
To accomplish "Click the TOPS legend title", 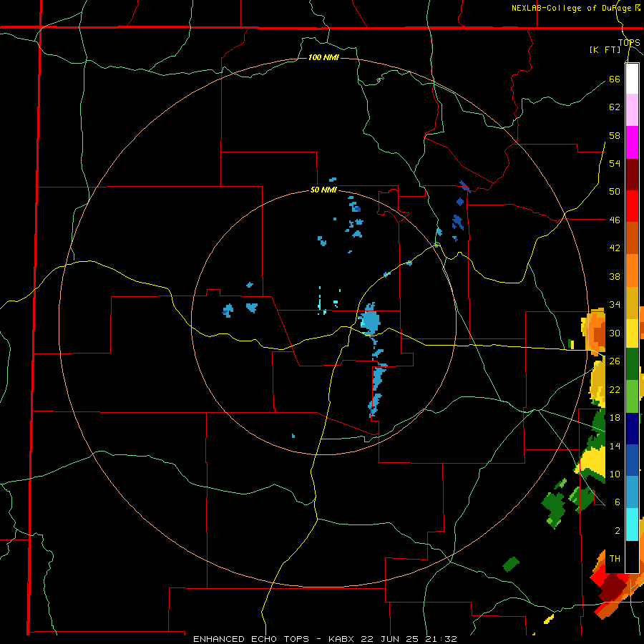I will click(629, 42).
